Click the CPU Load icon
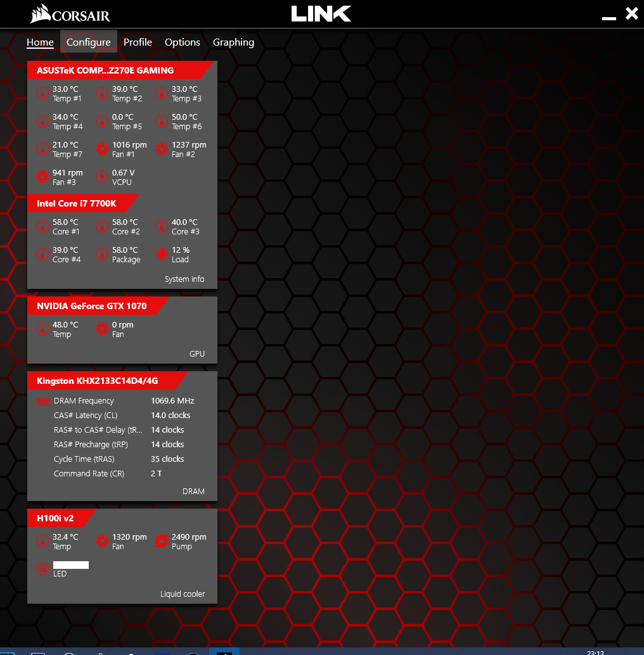Image resolution: width=644 pixels, height=655 pixels. pyautogui.click(x=162, y=255)
